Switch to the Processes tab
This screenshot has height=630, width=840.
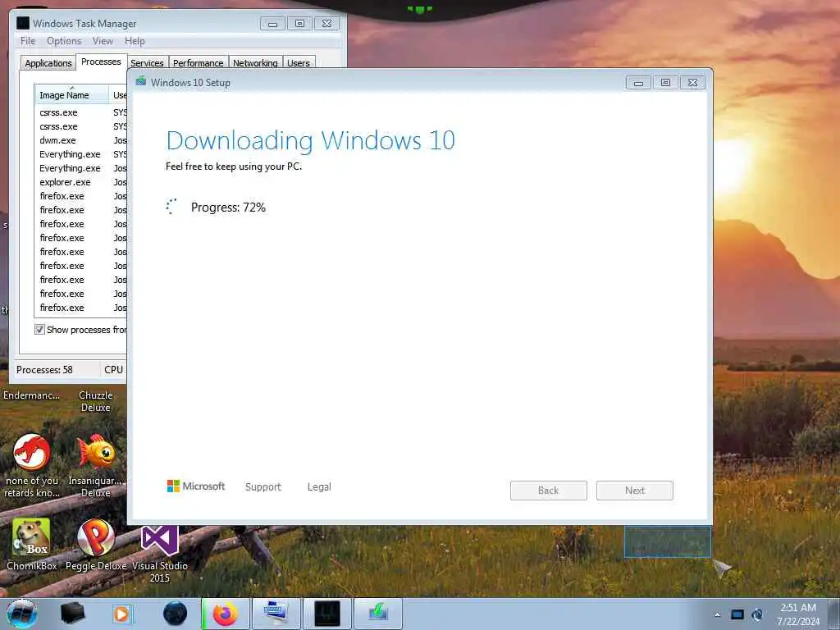pyautogui.click(x=101, y=62)
